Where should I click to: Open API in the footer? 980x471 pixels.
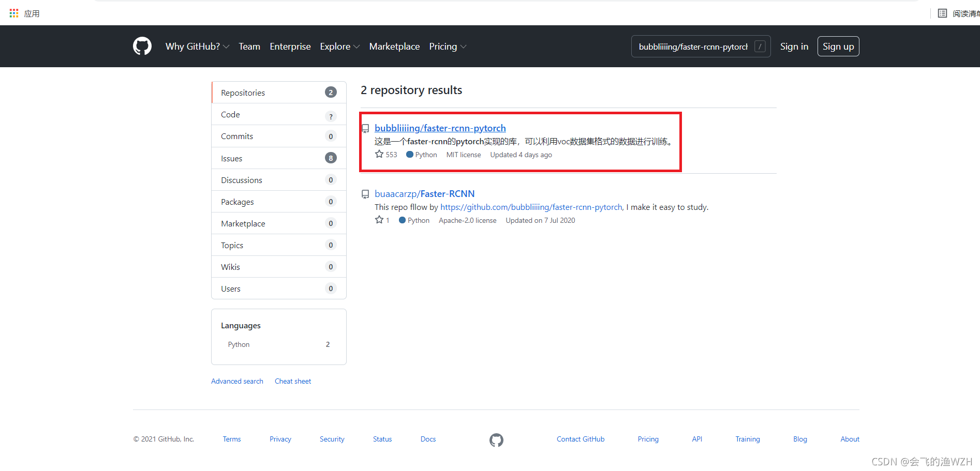coord(697,439)
